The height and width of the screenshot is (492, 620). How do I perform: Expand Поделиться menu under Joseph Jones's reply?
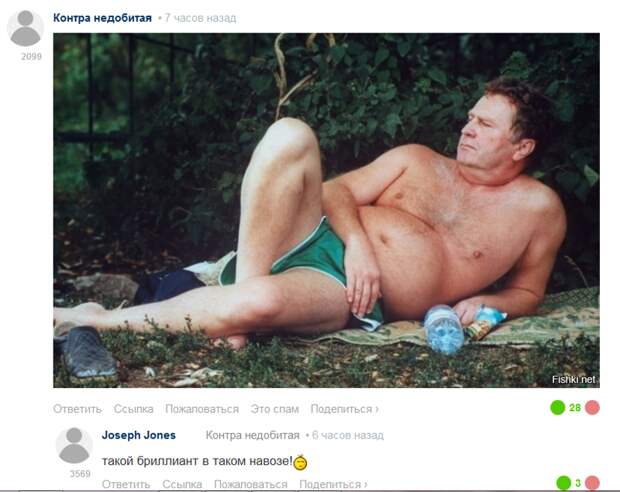point(333,484)
